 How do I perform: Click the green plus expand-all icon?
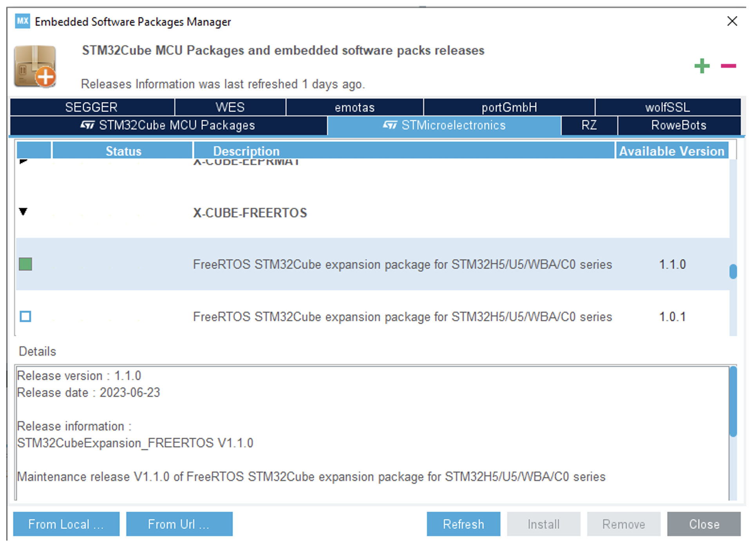[702, 66]
